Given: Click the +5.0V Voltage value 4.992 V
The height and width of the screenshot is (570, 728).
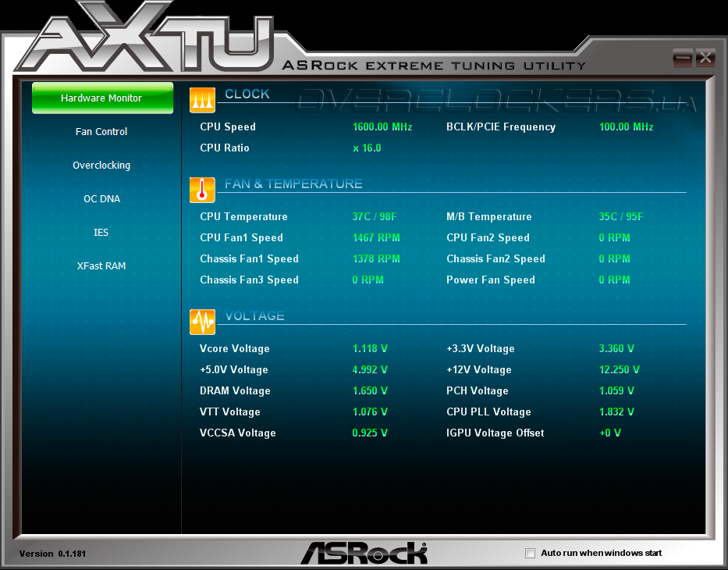Looking at the screenshot, I should (x=370, y=369).
